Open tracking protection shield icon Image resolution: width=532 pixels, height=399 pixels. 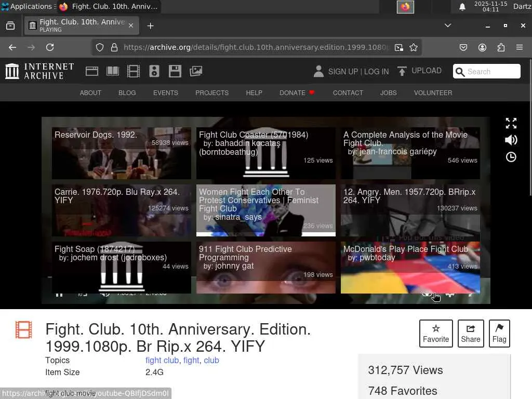tap(99, 47)
